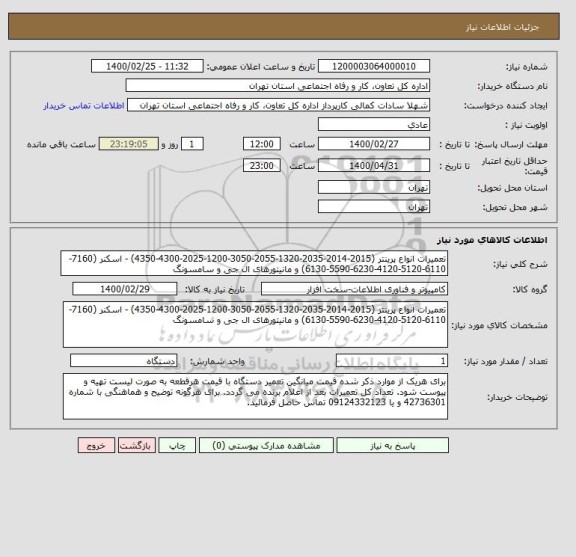Click the label ایجاد کننده درخواست
This screenshot has width=576, height=557.
click(505, 106)
